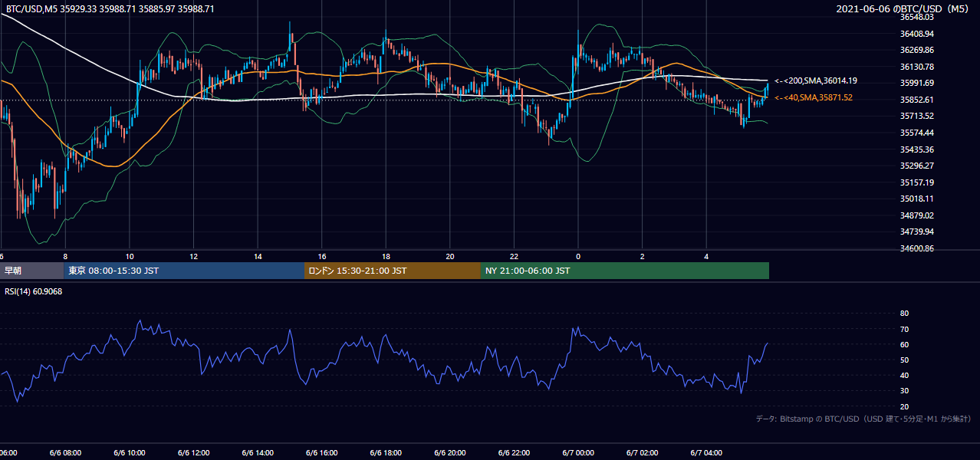Viewport: 980px width, 460px height.
Task: Select the 2021-06-06 のBTC/USD（M5） heading
Action: tap(904, 9)
